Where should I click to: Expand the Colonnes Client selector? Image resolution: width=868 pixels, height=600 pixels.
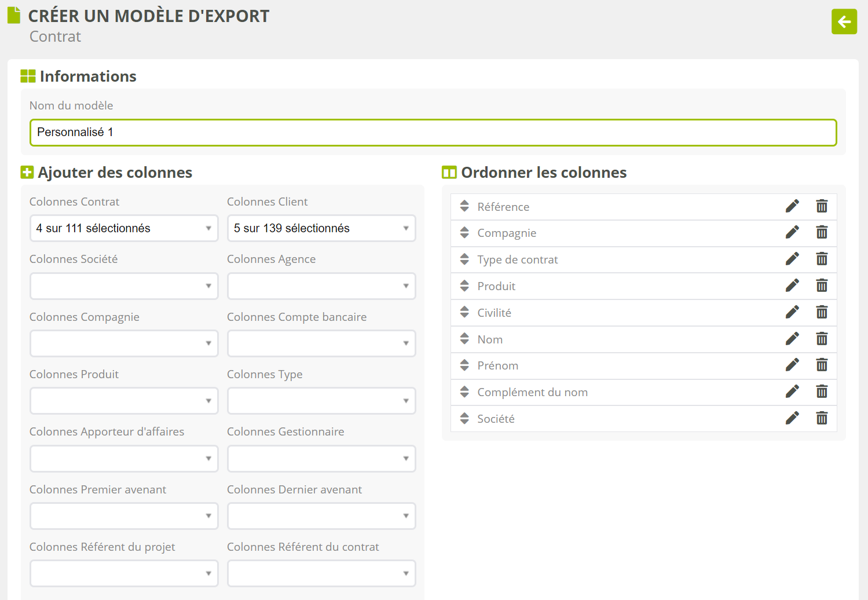click(321, 228)
